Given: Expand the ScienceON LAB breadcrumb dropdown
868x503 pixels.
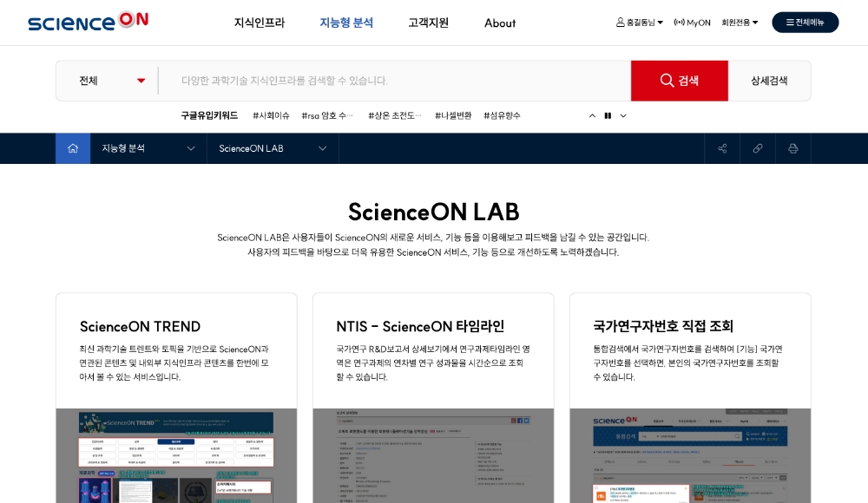Looking at the screenshot, I should pyautogui.click(x=273, y=148).
